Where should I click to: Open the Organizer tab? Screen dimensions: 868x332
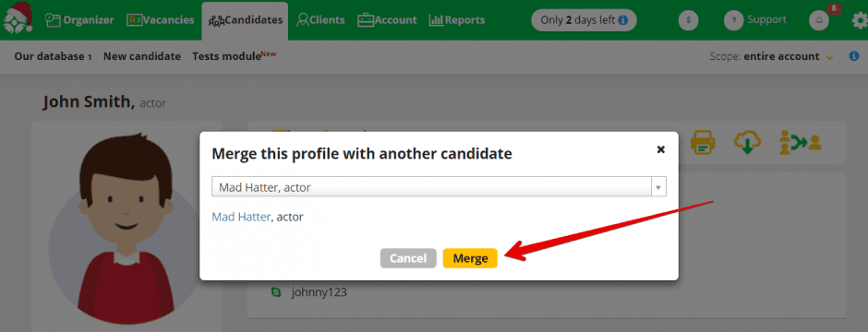(x=79, y=20)
